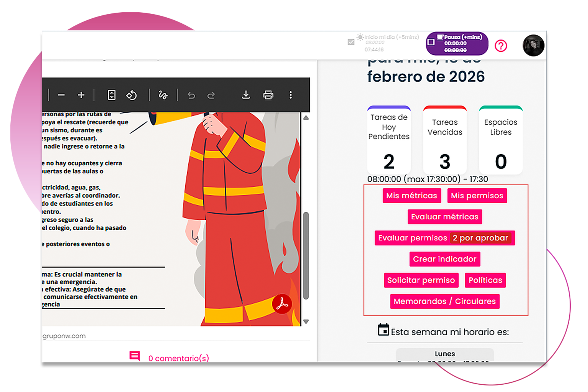Rotate the PDF page counterclockwise
This screenshot has height=392, width=588.
pos(131,95)
